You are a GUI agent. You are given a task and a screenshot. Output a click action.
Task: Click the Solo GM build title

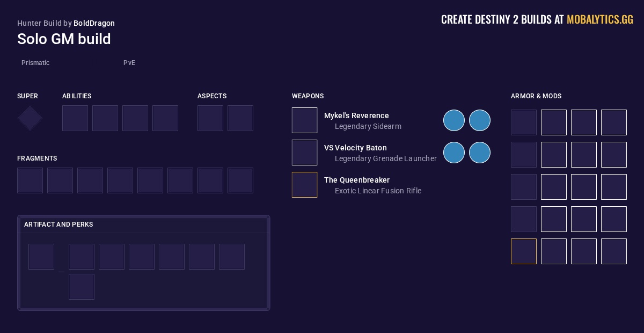pyautogui.click(x=64, y=39)
